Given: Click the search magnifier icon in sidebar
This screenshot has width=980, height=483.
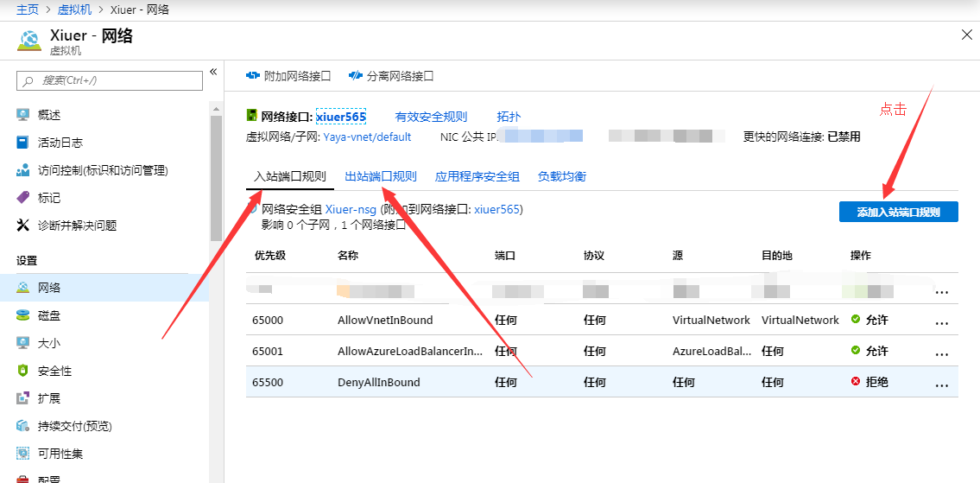Looking at the screenshot, I should coord(28,80).
